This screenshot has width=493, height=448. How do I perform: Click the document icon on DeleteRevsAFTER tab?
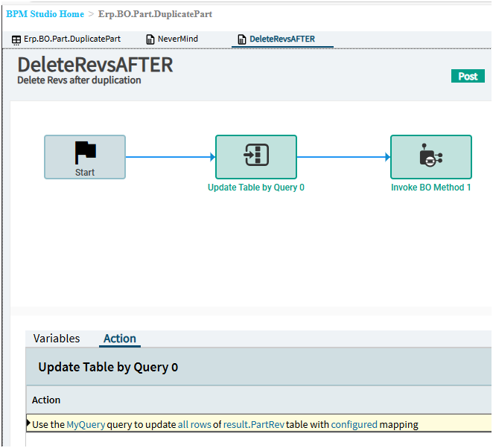pyautogui.click(x=241, y=39)
